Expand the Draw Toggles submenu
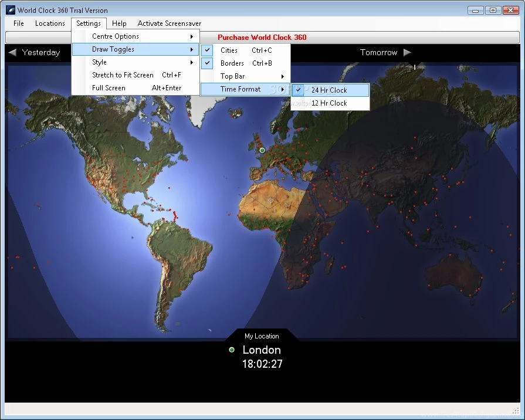 (x=136, y=49)
